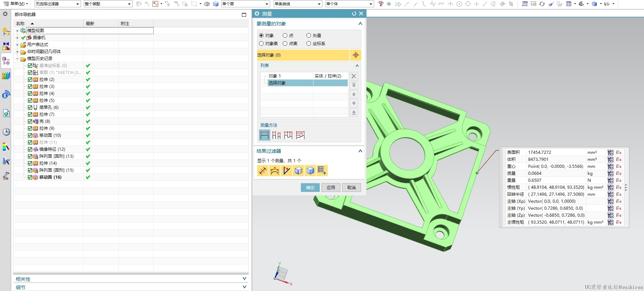The image size is (644, 291).
Task: Select the object chain measurement method icon
Action: coord(288,135)
